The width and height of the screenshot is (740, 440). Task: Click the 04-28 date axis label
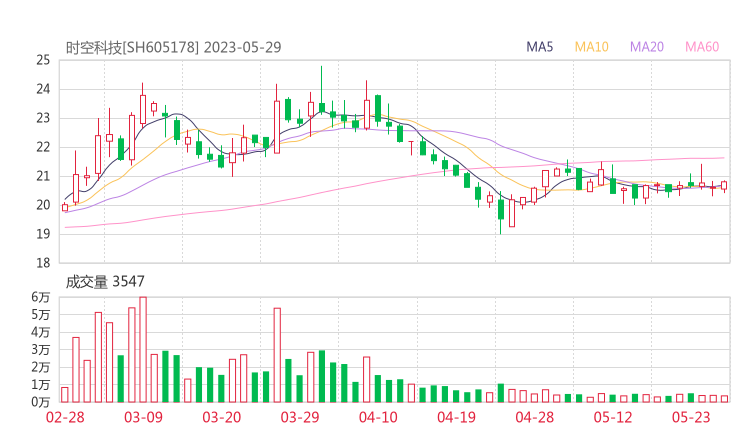535,417
